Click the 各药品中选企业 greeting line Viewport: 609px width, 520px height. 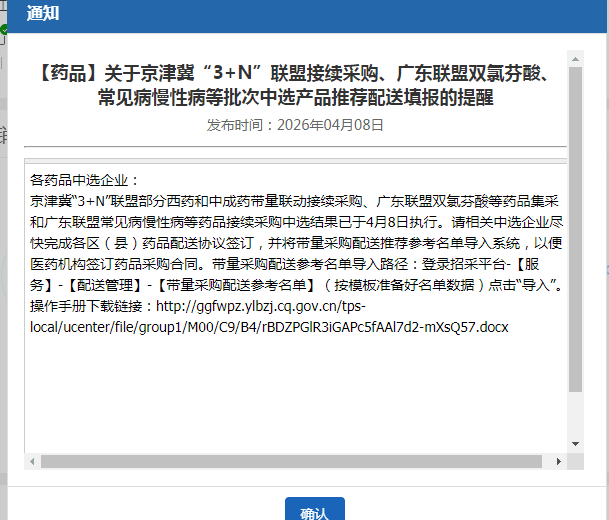coord(85,181)
